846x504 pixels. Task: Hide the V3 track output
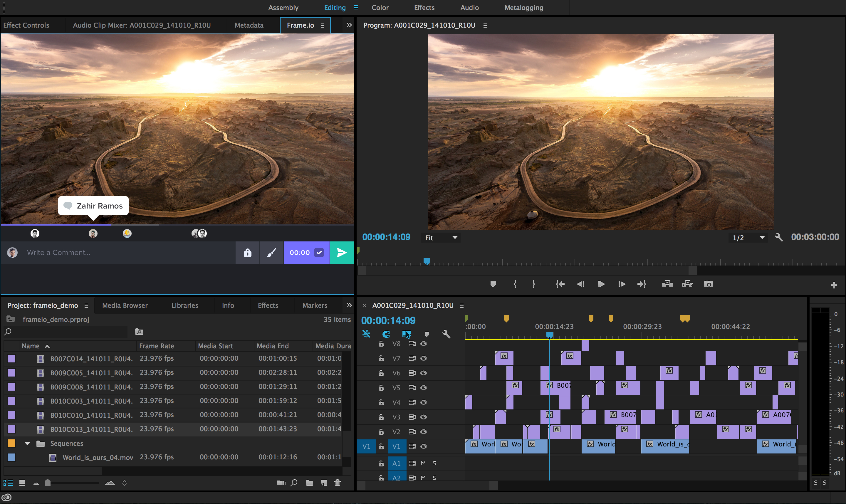point(424,417)
